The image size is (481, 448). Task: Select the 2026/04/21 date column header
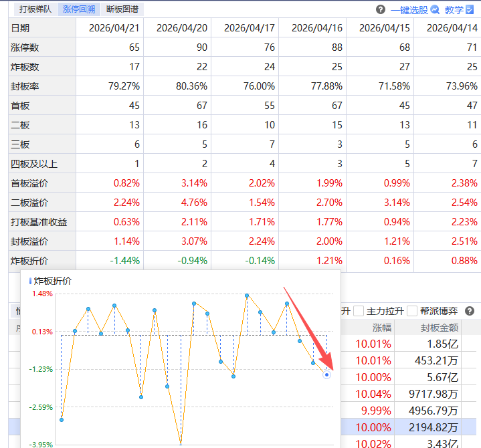(x=110, y=28)
